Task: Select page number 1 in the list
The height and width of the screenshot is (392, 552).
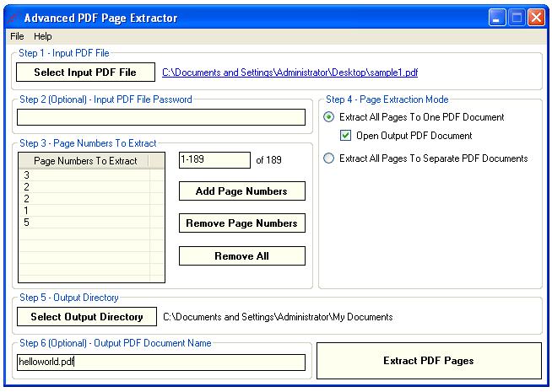Action: coord(84,211)
